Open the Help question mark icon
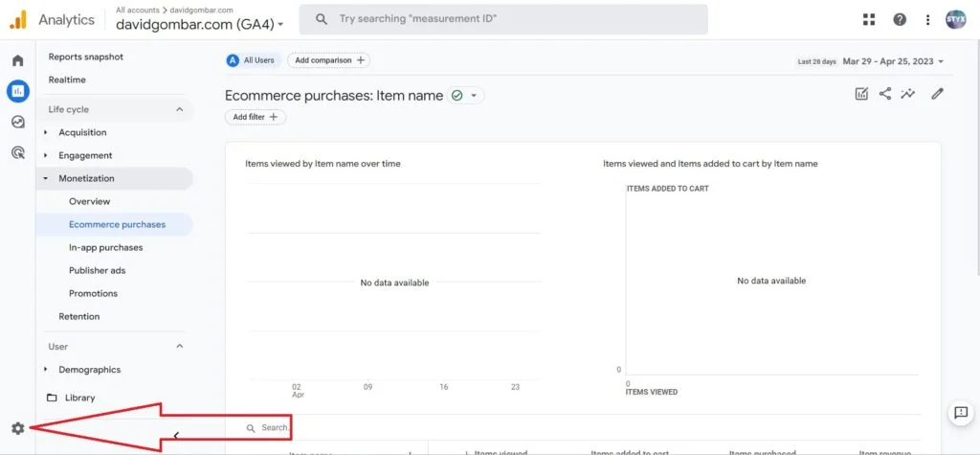Screen dimensions: 980x455 coord(900,19)
